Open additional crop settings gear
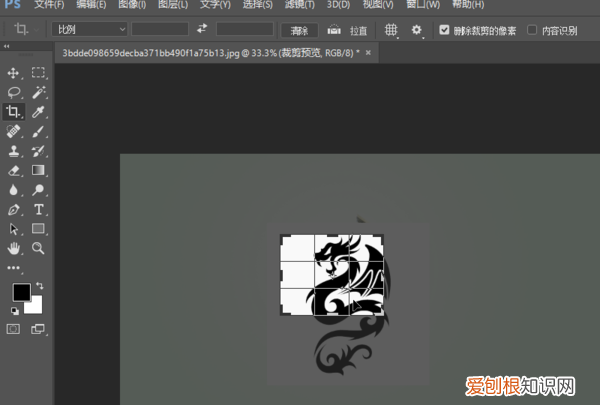Screen dimensions: 600x405 point(417,29)
